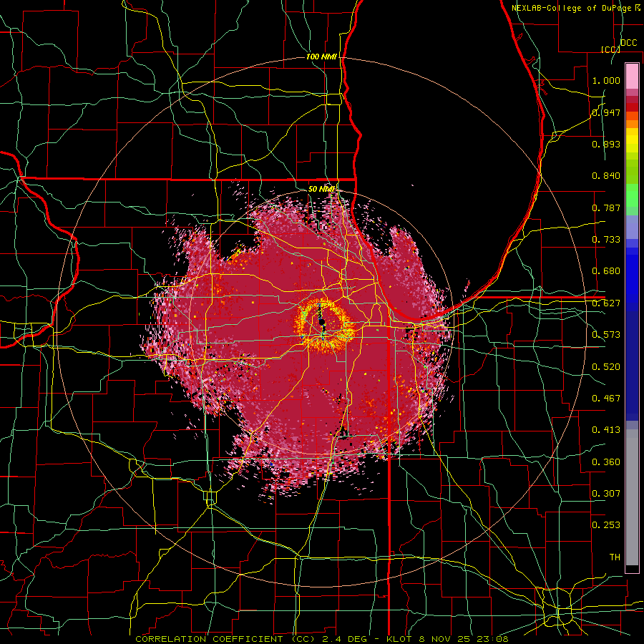
Task: Select the 0.573 legend value
Action: [x=606, y=335]
